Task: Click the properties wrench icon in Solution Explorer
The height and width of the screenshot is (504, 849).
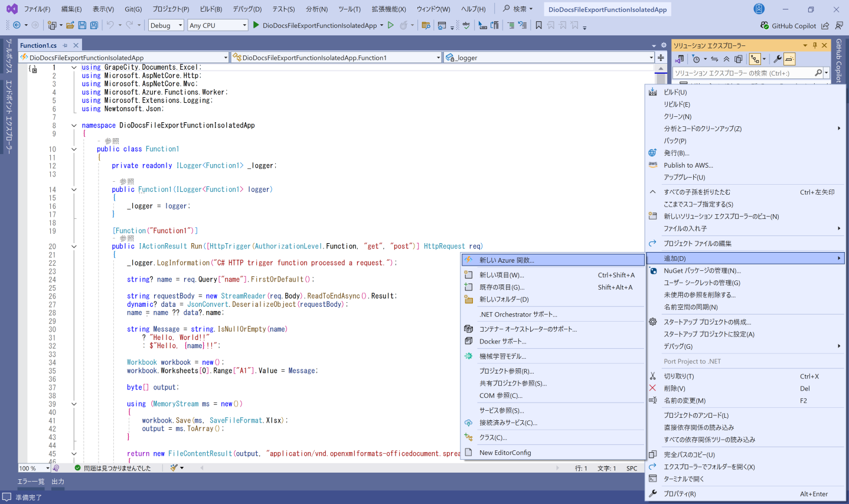Action: tap(778, 59)
